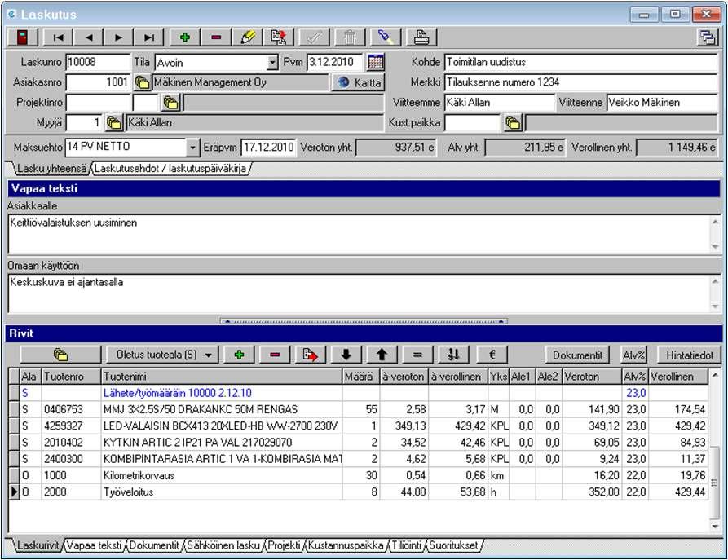728x560 pixels.
Task: Jump to last invoice record
Action: pos(149,37)
